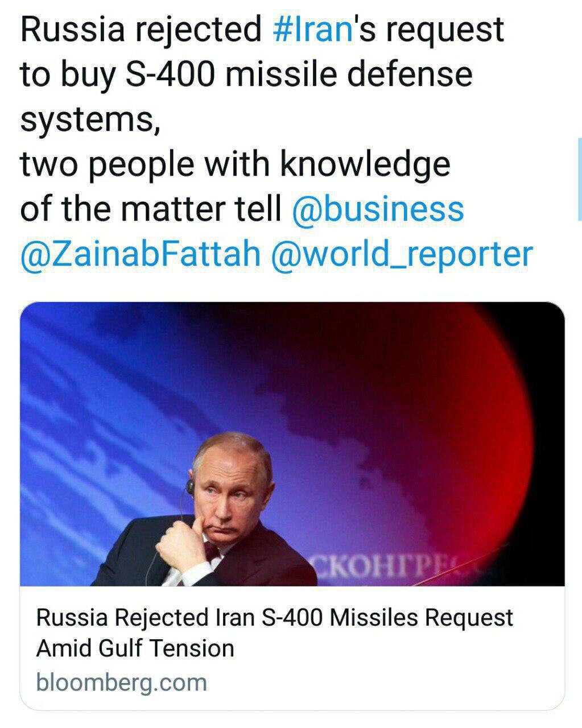Screen dimensions: 582x728
Task: Click the word 'systems,' in the tweet
Action: tap(90, 119)
